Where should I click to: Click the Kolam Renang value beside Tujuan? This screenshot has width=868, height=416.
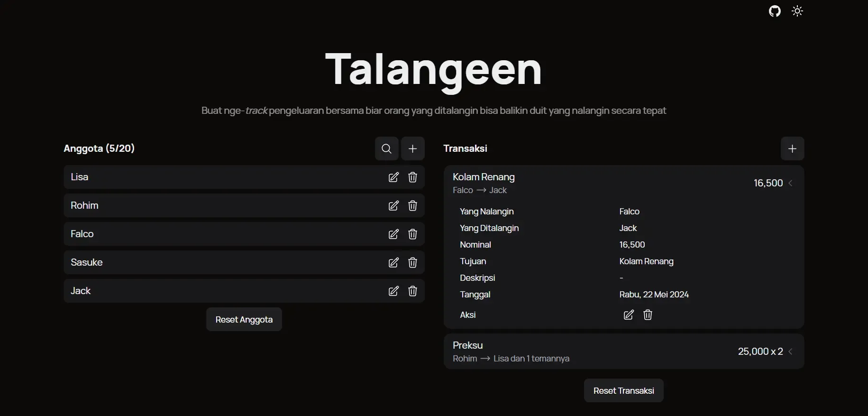coord(647,261)
